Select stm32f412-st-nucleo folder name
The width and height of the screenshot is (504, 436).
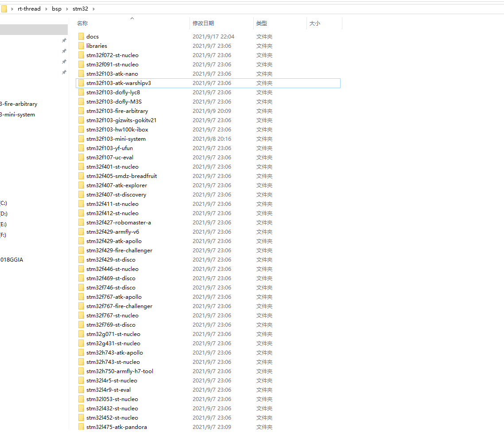tap(112, 213)
